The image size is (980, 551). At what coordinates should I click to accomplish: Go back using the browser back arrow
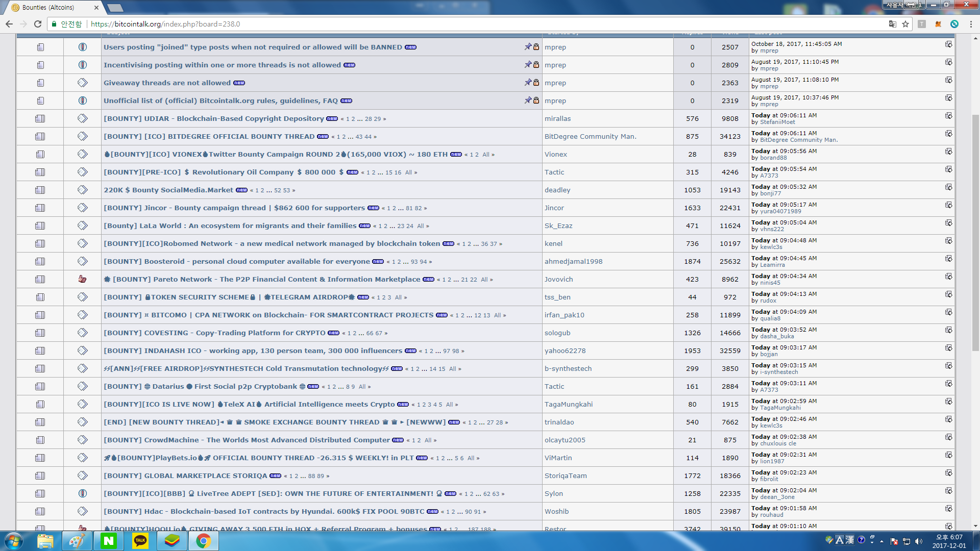[x=9, y=24]
